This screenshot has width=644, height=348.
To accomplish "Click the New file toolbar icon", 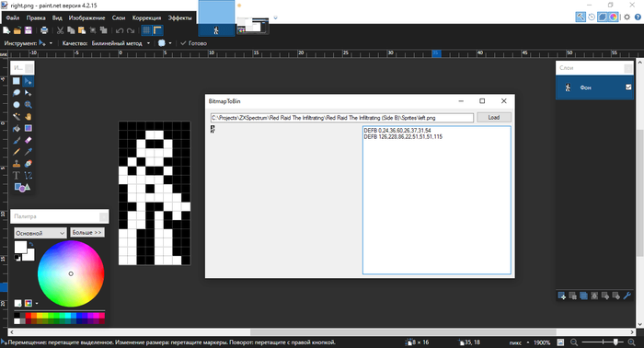I will click(6, 30).
